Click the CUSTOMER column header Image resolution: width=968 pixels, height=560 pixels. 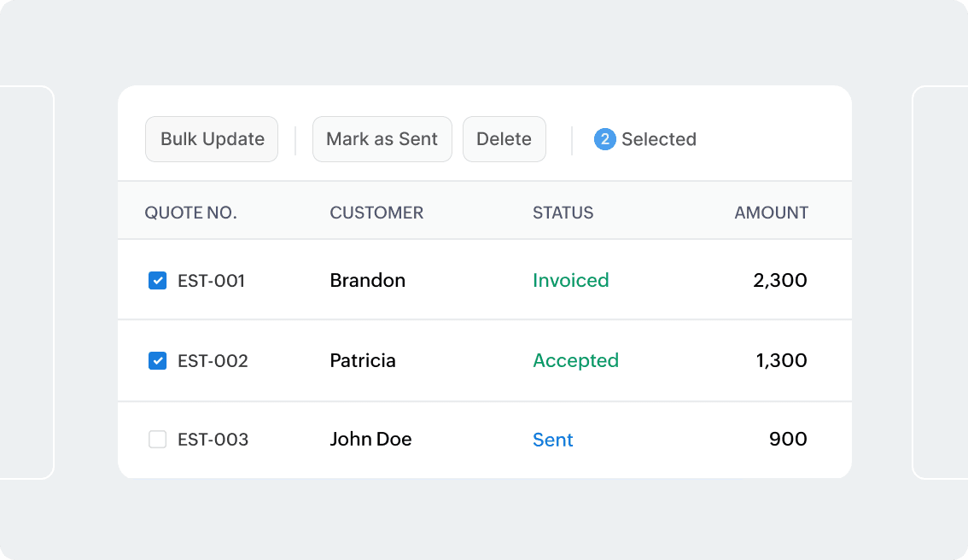(376, 213)
